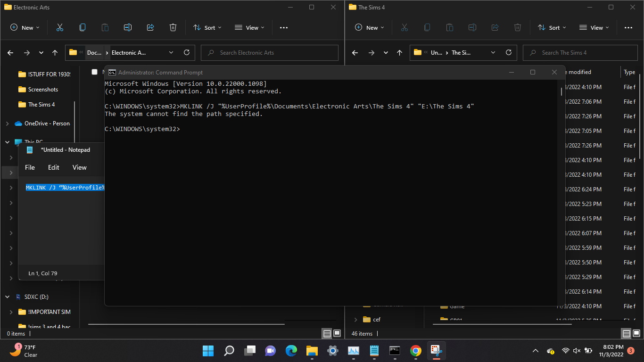Go forward in Electronic Arts window
This screenshot has width=644, height=362.
(26, 53)
